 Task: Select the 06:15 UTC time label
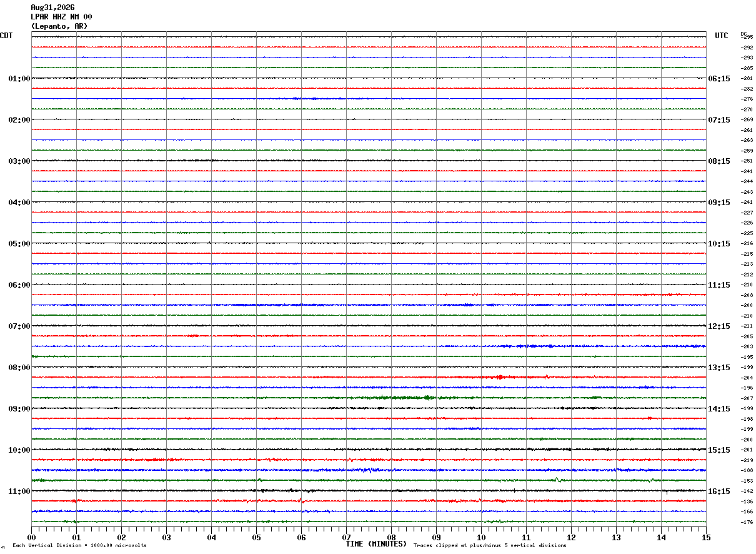pos(719,79)
